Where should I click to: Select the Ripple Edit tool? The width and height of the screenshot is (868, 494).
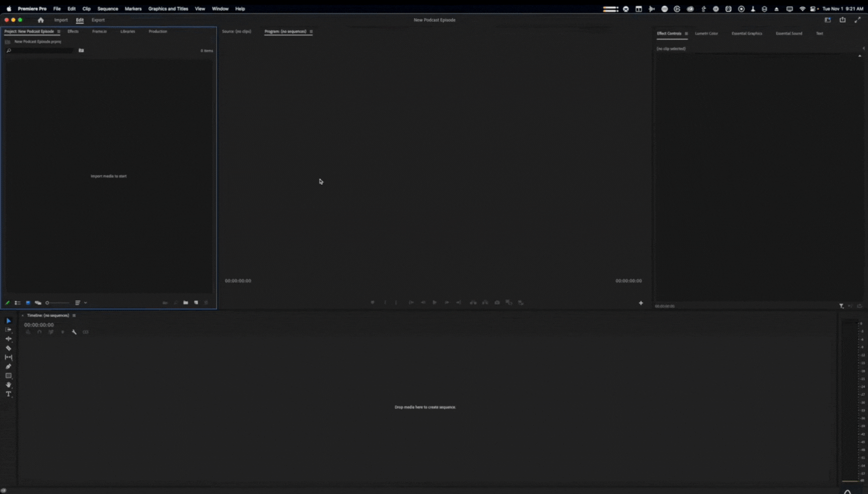(x=9, y=339)
